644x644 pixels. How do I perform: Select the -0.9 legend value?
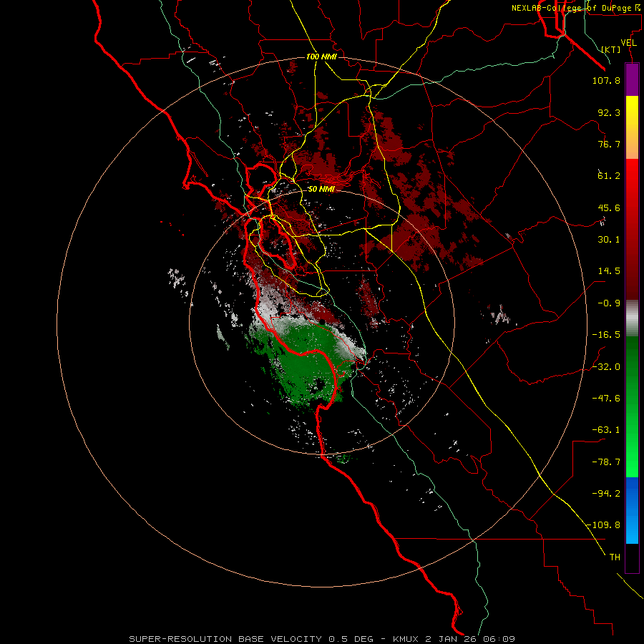[609, 303]
